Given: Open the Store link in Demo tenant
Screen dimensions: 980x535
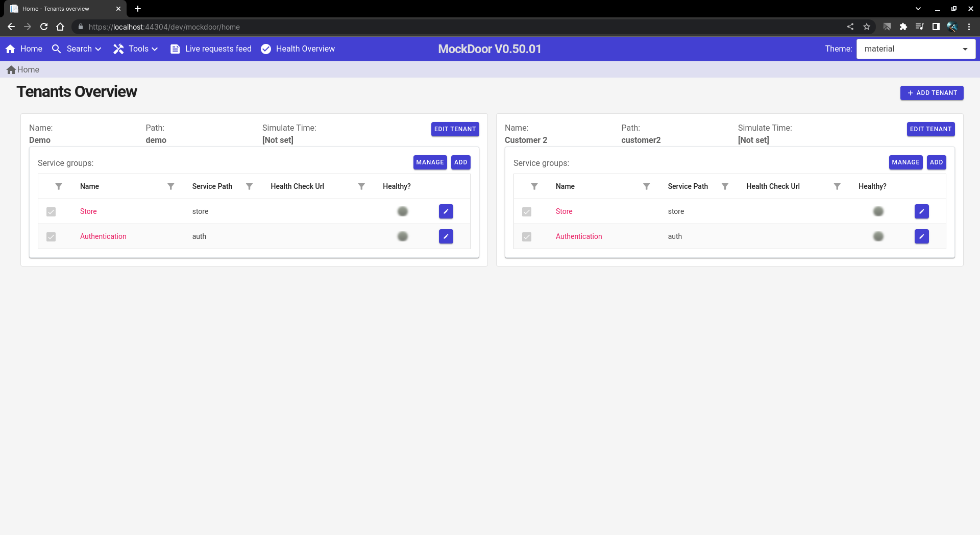Looking at the screenshot, I should point(88,211).
